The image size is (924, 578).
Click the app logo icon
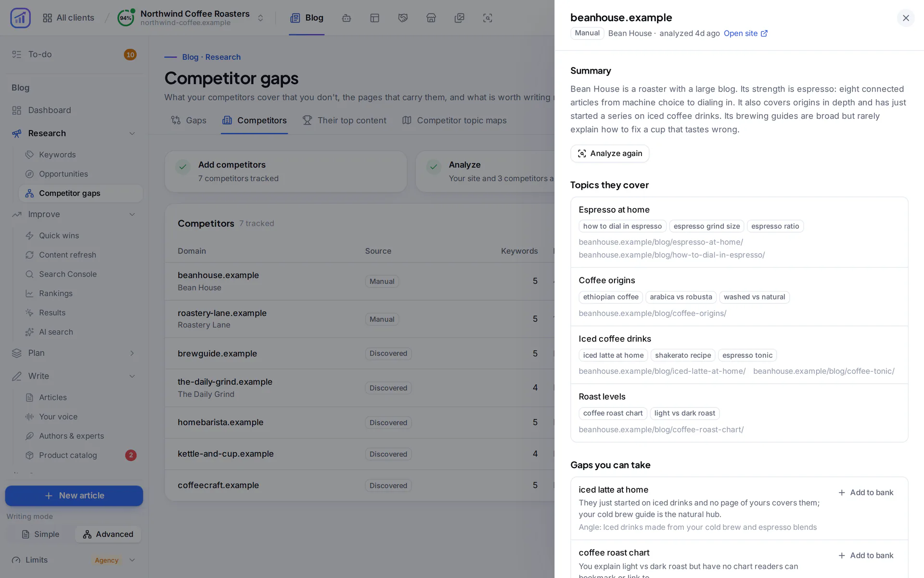click(x=20, y=18)
